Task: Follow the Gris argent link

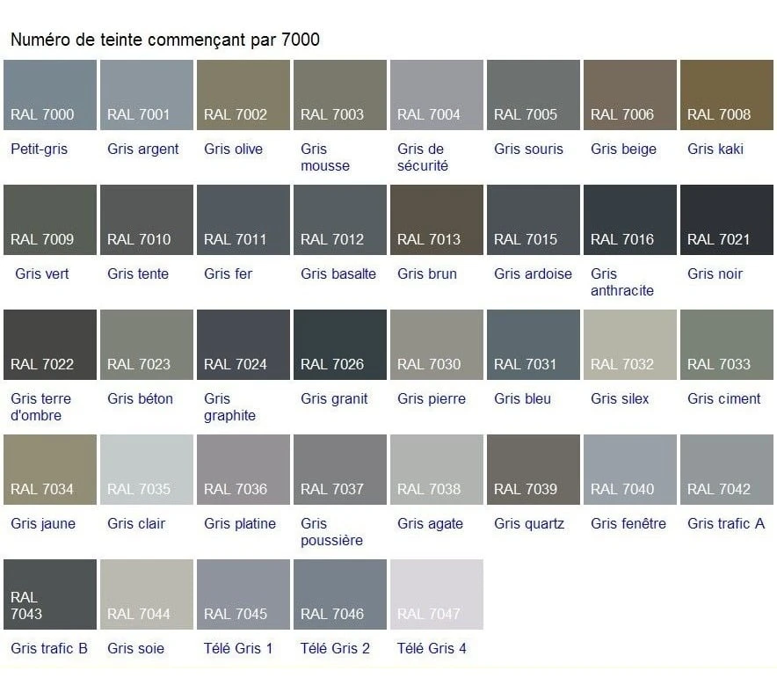Action: tap(142, 149)
